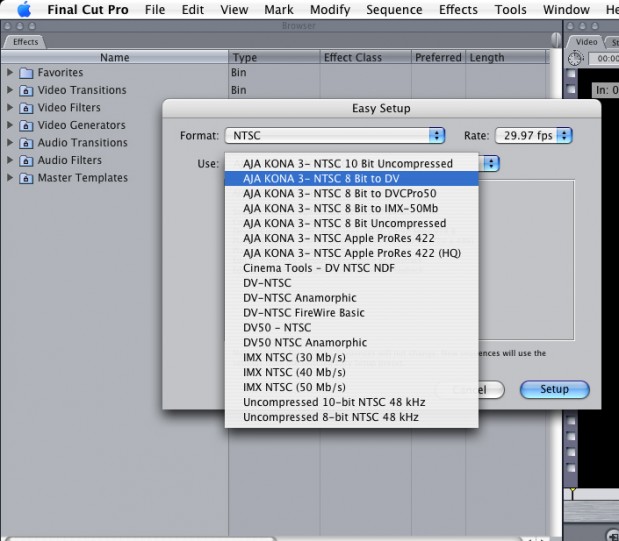Choose AJA KONA 3- NTSC 8 Bit to DVCPro50

click(x=351, y=193)
